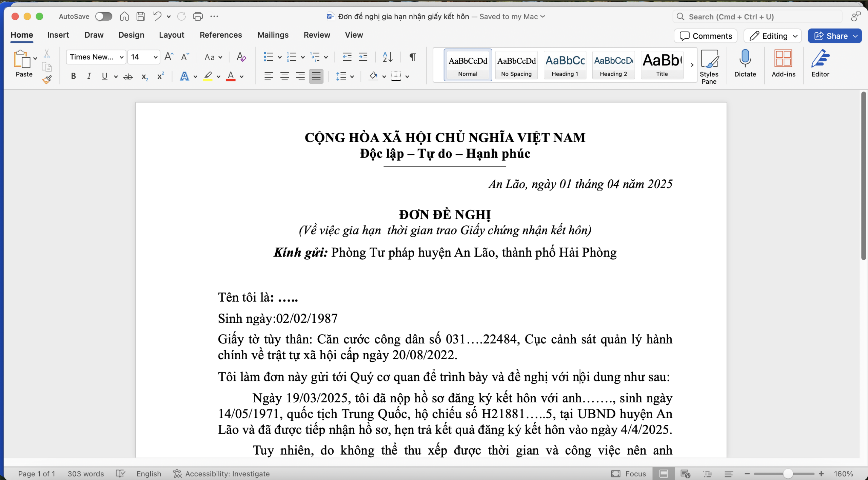Start Dictate microphone

coord(745,63)
